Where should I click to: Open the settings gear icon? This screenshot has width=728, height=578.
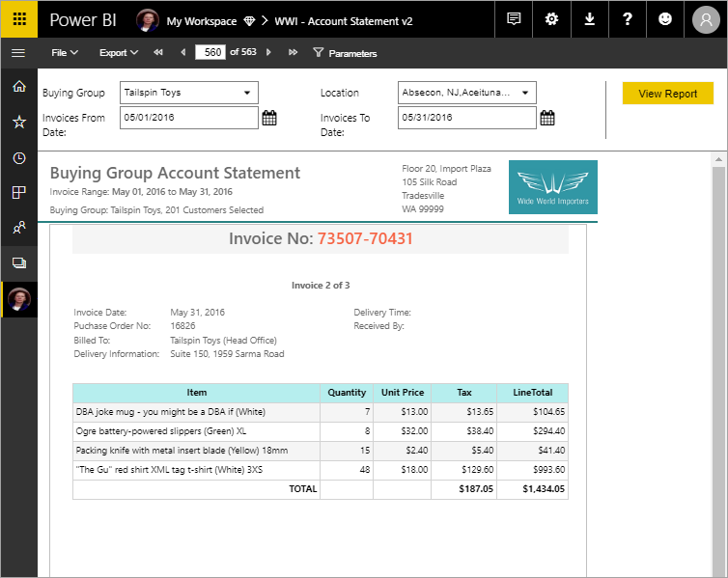tap(551, 19)
